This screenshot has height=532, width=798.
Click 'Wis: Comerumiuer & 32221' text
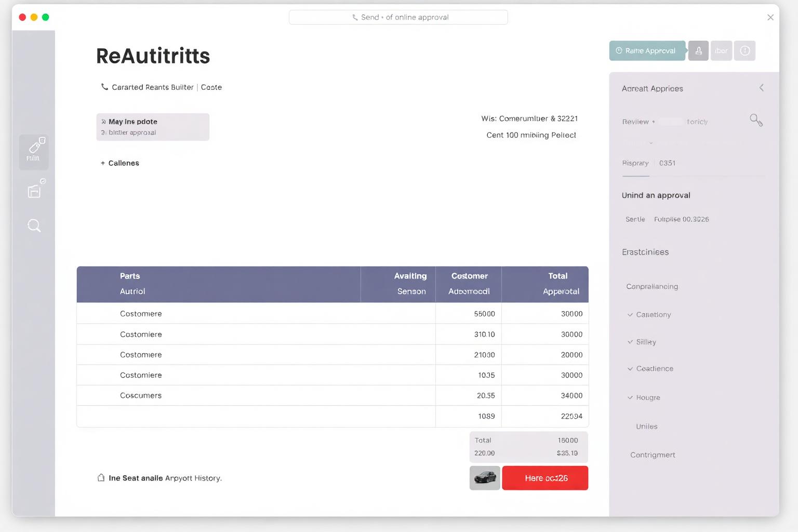529,118
